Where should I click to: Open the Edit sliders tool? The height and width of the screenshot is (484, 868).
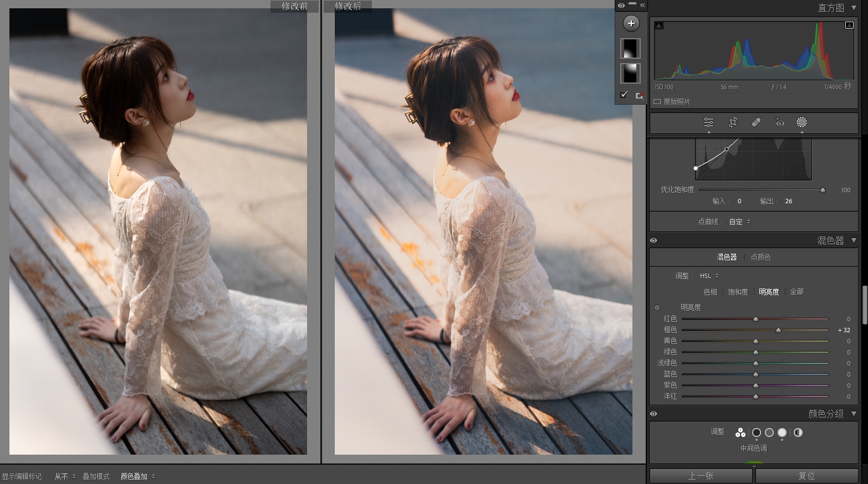click(708, 122)
